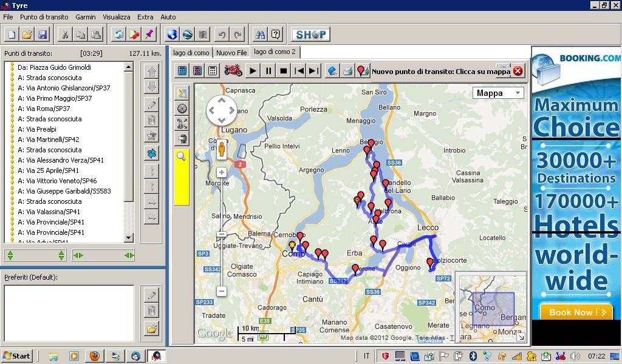Image resolution: width=622 pixels, height=364 pixels.
Task: Click the map zoom slider handle
Action: point(222,234)
